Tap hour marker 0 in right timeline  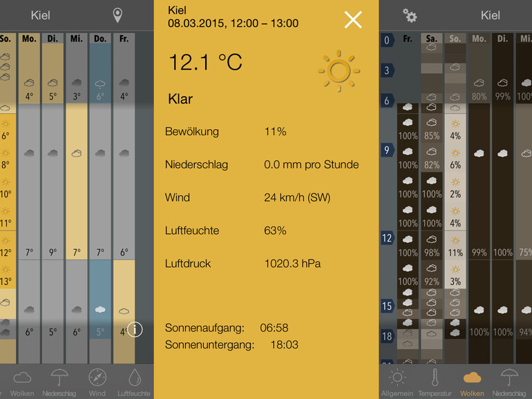tap(387, 40)
